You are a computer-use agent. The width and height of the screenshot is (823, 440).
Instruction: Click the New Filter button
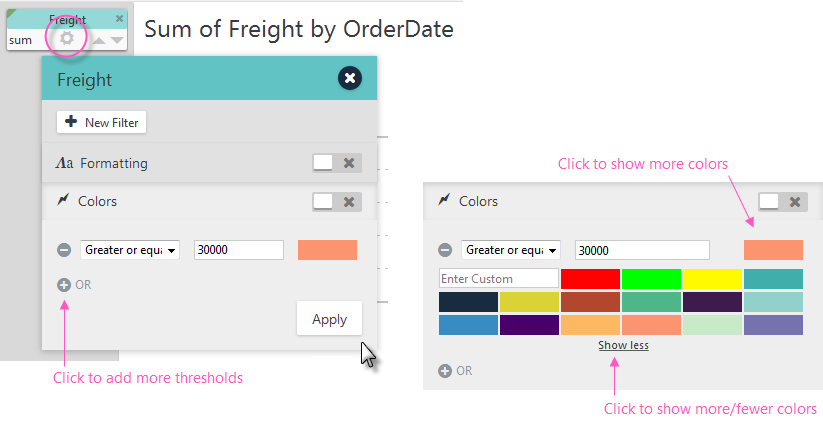click(102, 122)
